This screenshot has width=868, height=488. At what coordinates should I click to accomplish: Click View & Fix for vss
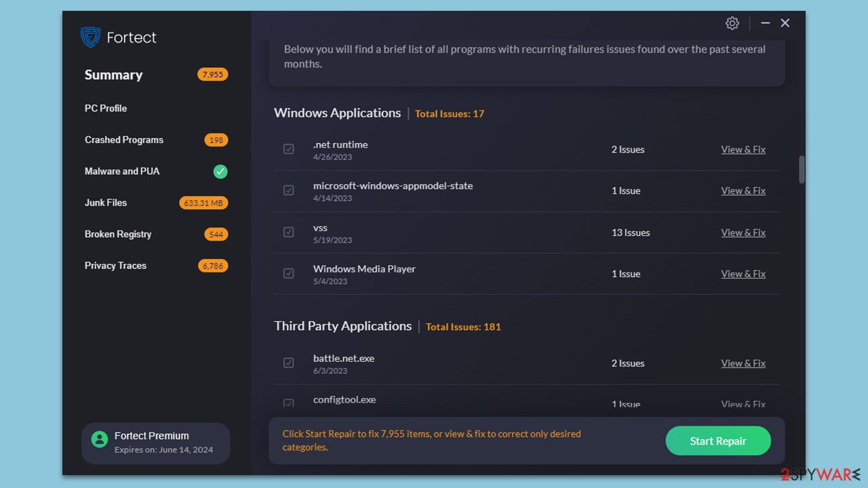click(743, 232)
